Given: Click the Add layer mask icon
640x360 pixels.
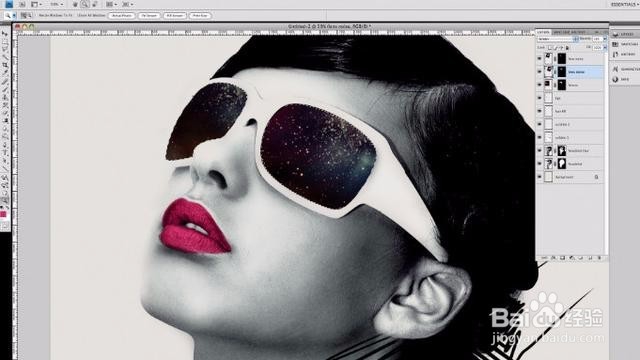Looking at the screenshot, I should point(562,258).
